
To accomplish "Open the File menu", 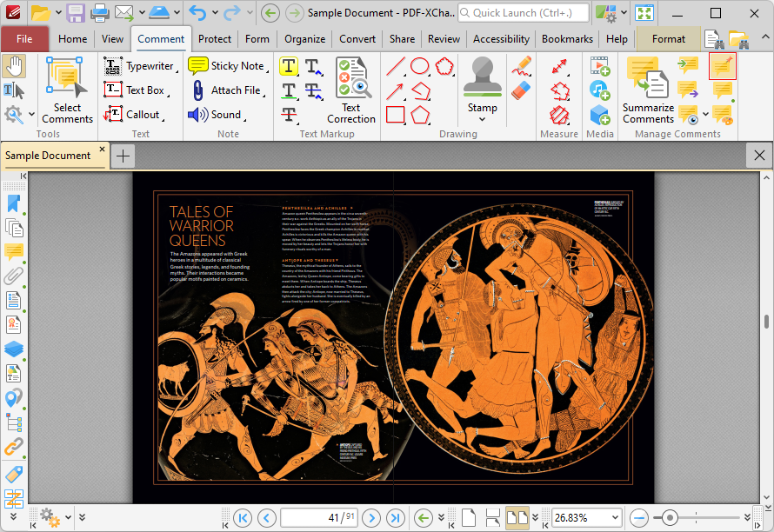I will (x=24, y=39).
